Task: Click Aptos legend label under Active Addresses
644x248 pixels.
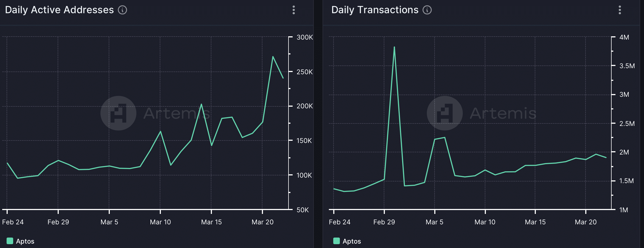Action: tap(25, 241)
